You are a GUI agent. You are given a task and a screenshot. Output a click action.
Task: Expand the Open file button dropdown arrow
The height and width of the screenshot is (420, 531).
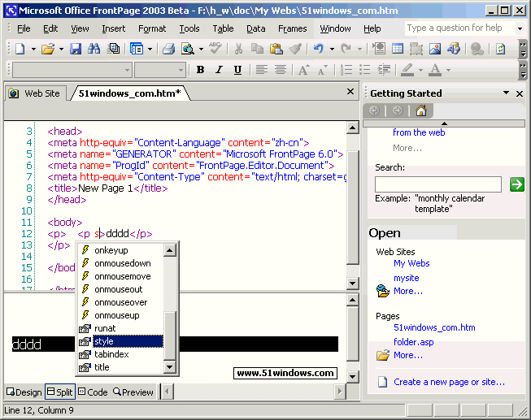pyautogui.click(x=60, y=49)
